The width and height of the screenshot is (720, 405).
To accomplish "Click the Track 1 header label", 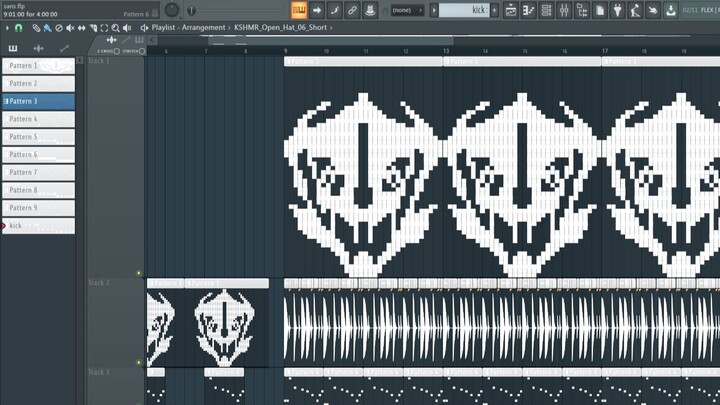I will pos(99,61).
